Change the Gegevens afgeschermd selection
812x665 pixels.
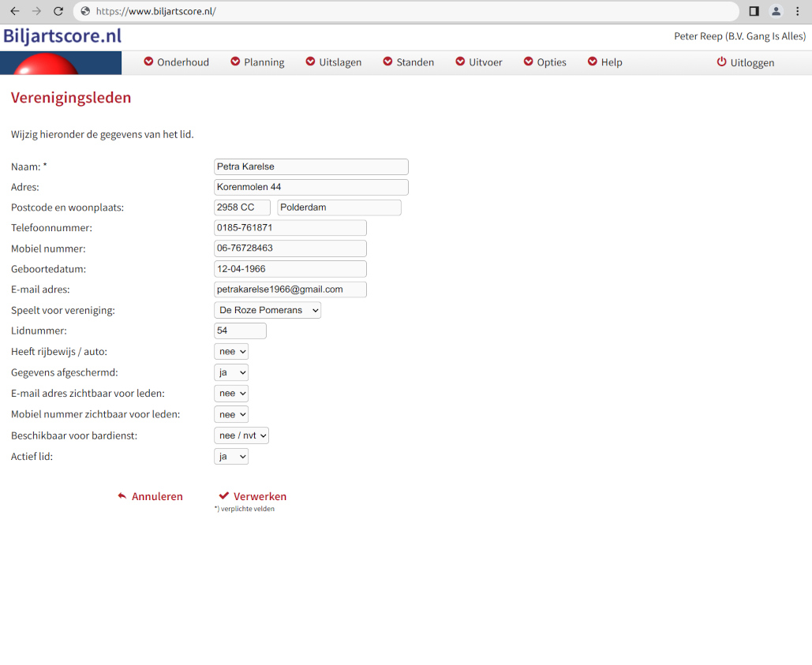tap(231, 372)
